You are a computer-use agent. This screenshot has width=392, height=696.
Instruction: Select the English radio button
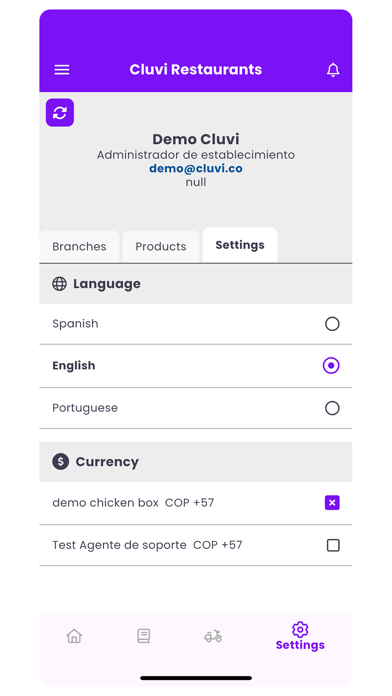[331, 366]
